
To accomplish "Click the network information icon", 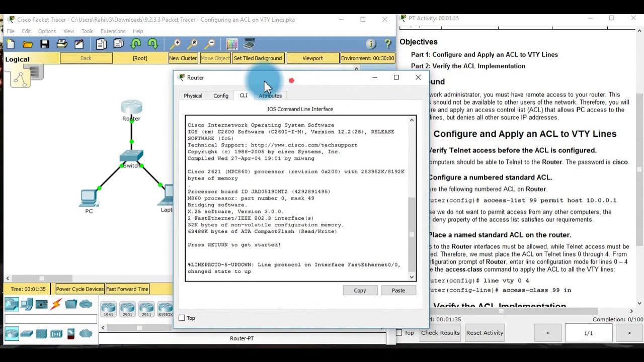I will pos(371,44).
